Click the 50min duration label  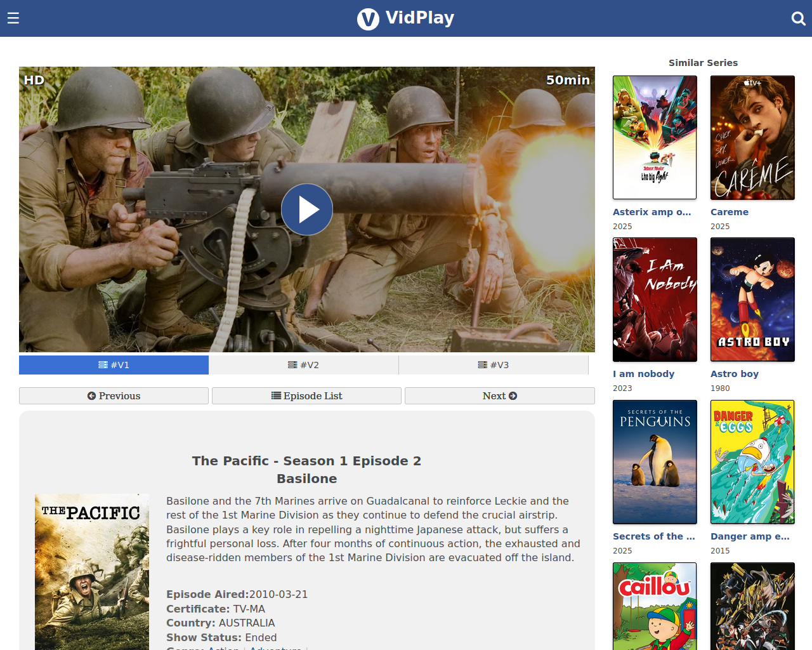[568, 80]
